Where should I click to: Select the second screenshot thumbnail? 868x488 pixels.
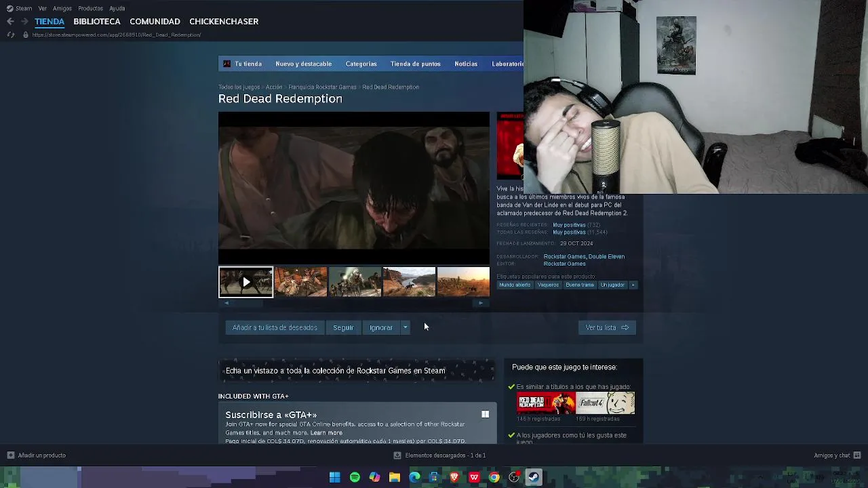[300, 282]
